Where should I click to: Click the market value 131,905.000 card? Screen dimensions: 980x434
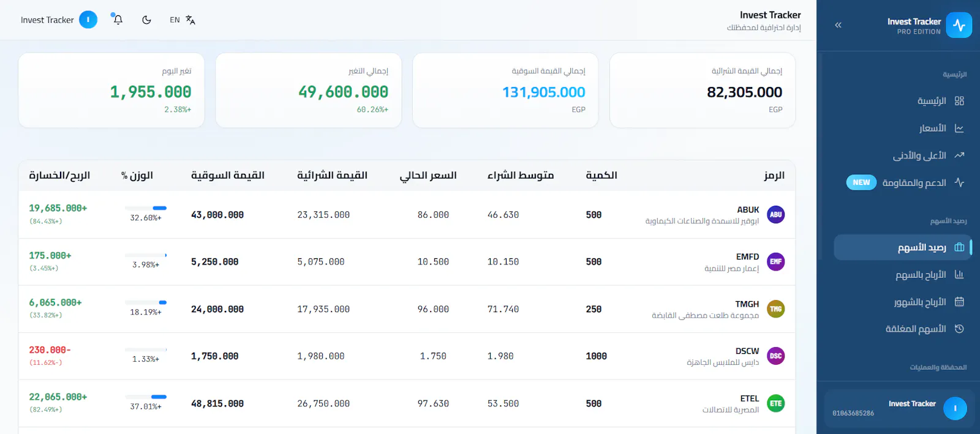click(505, 90)
